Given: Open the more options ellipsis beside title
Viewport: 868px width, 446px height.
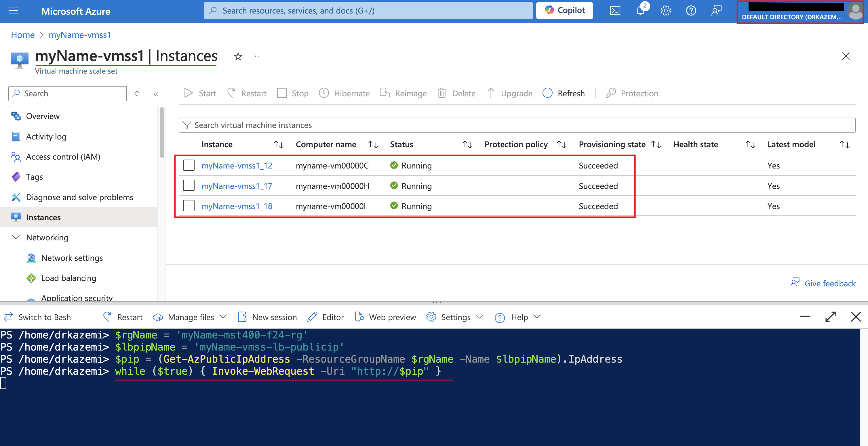Looking at the screenshot, I should (x=258, y=56).
